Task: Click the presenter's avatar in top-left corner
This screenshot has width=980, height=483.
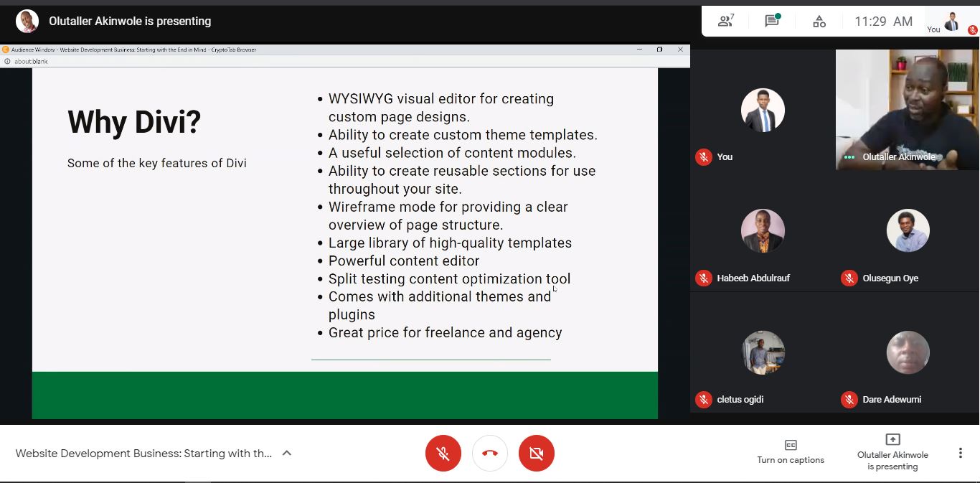Action: pos(27,21)
